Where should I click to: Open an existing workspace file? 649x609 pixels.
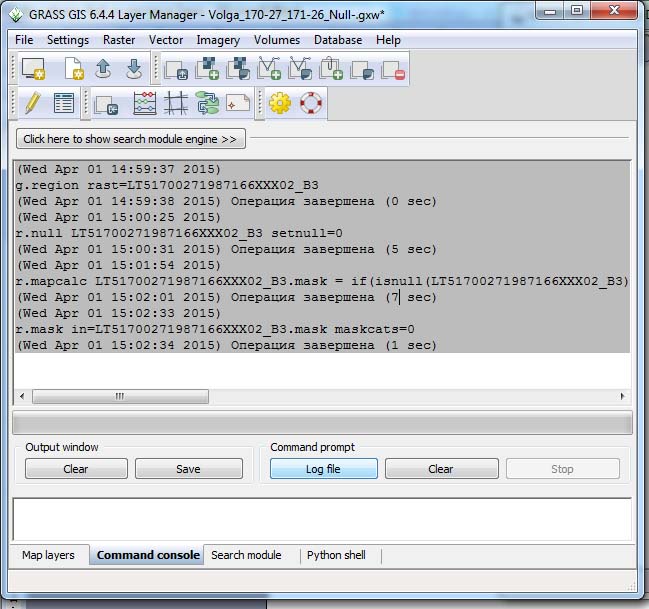coord(103,68)
